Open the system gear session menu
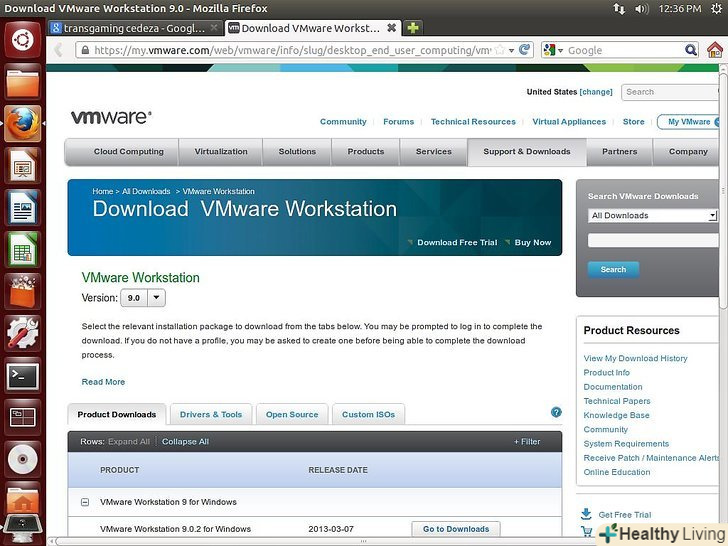This screenshot has width=728, height=546. click(716, 8)
